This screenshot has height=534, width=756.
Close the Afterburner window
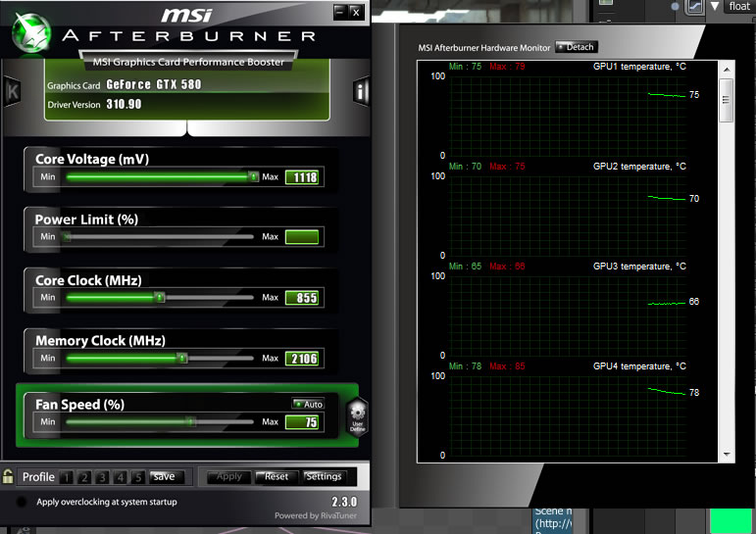tap(356, 12)
